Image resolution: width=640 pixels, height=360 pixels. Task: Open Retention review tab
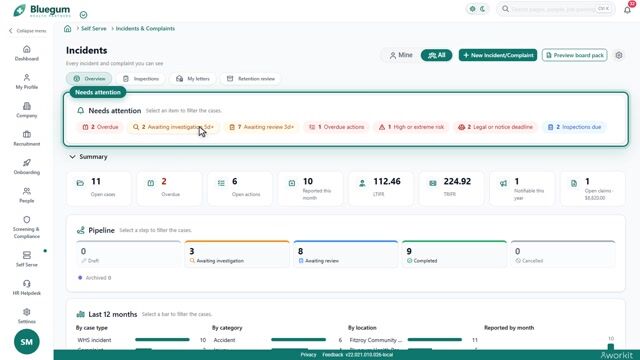pos(251,79)
